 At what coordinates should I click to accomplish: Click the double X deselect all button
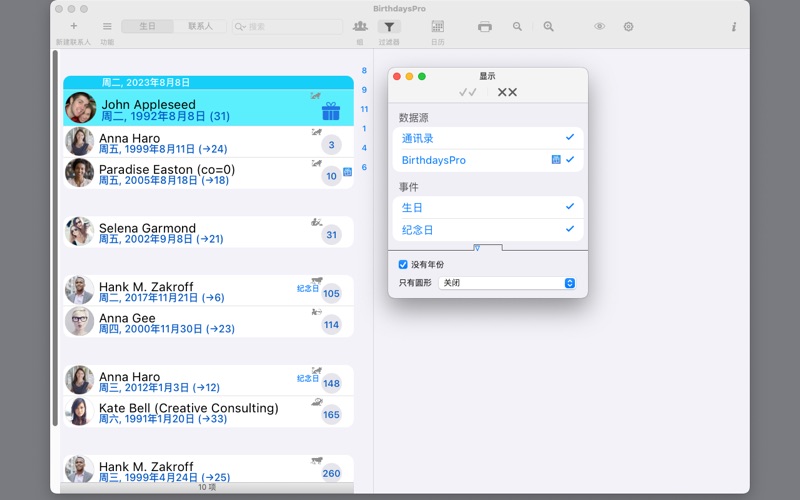pyautogui.click(x=507, y=92)
